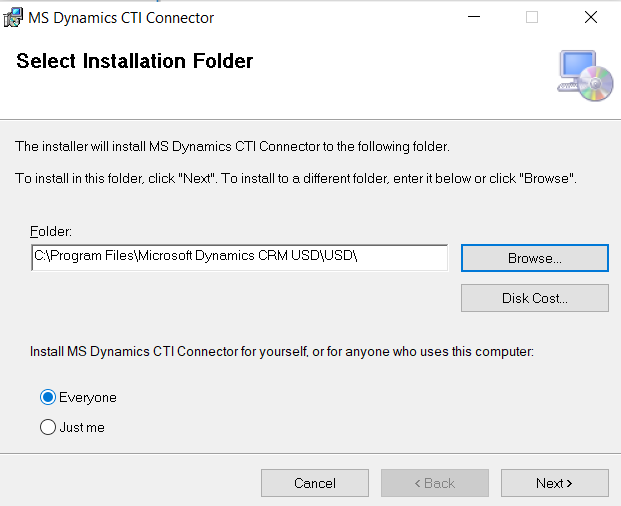621x506 pixels.
Task: Select the Everyone radio button
Action: click(48, 397)
